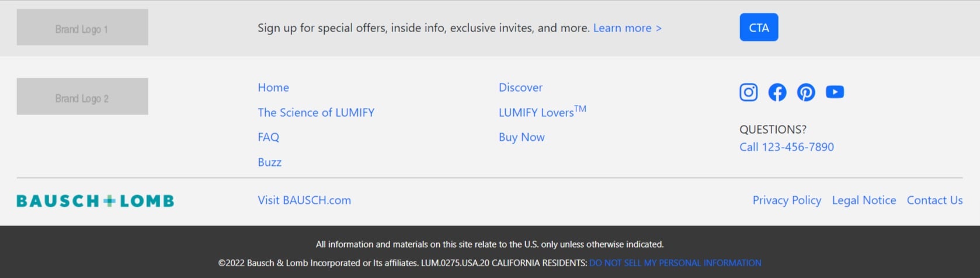
Task: Click Do Not Sell My Personal Information
Action: (675, 263)
